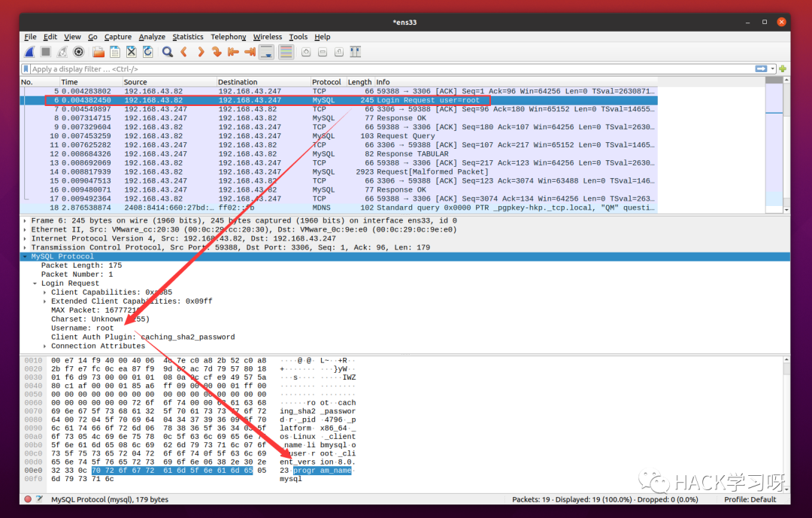812x518 pixels.
Task: Open the Capture menu
Action: [x=118, y=37]
